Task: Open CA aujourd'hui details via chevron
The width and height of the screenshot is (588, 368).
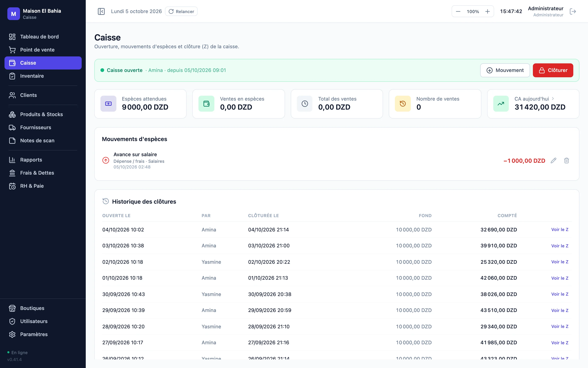Action: click(553, 99)
